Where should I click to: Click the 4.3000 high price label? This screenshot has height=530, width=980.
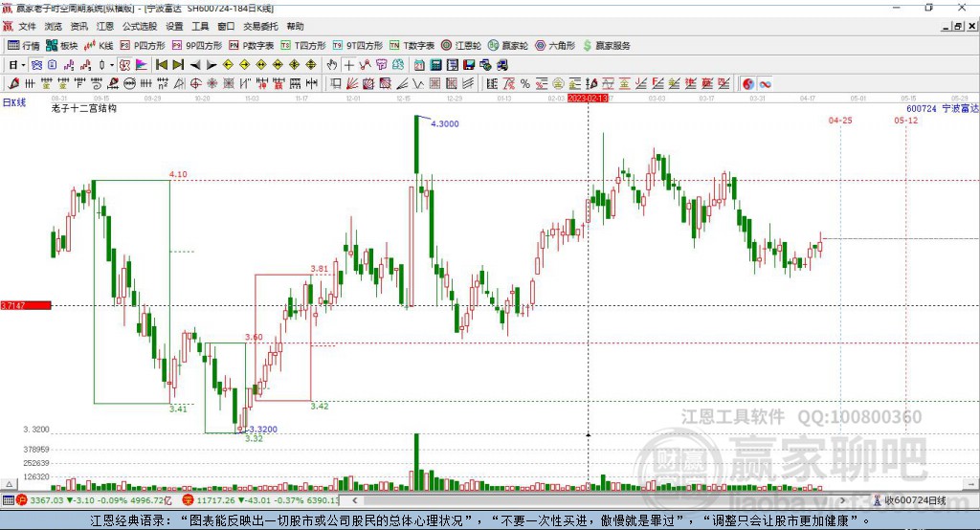pyautogui.click(x=445, y=123)
